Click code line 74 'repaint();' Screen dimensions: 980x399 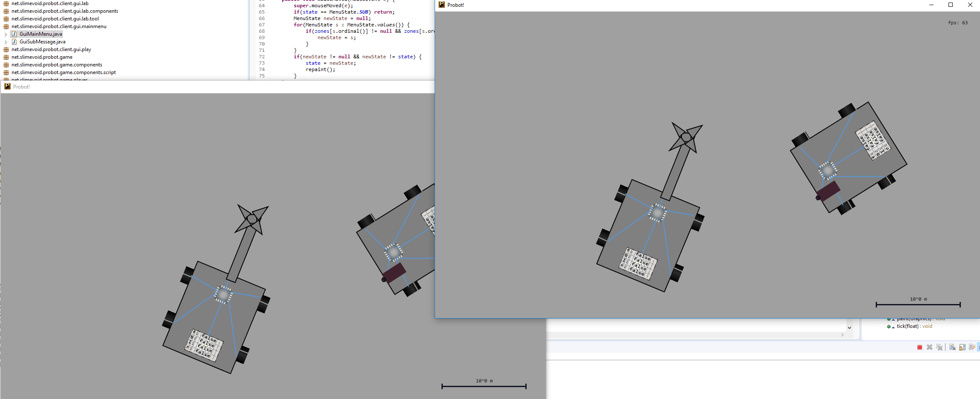(320, 69)
